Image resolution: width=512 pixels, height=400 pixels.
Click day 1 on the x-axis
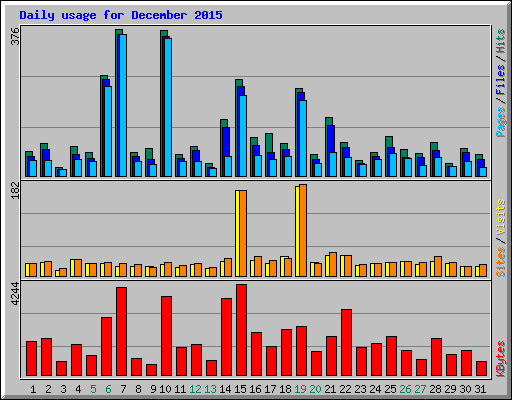pyautogui.click(x=33, y=389)
